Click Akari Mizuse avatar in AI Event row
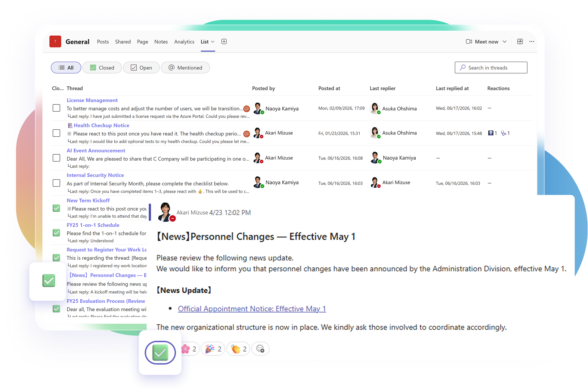Image resolution: width=588 pixels, height=392 pixels. tap(258, 158)
